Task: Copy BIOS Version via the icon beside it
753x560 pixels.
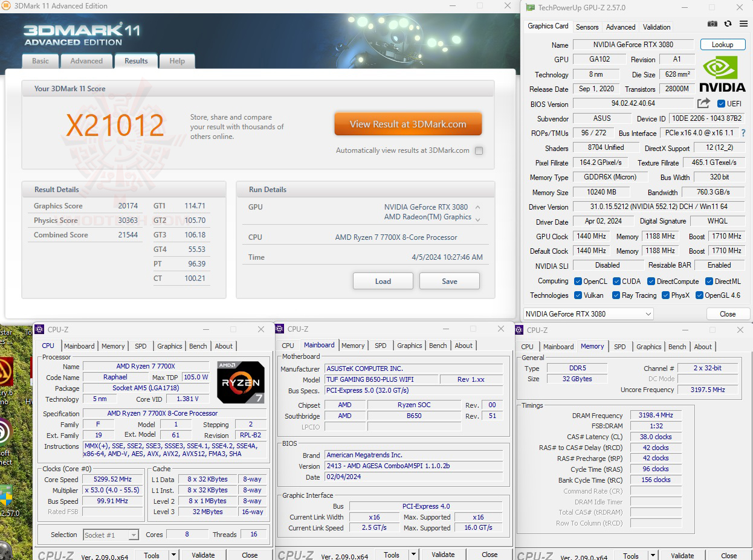Action: pos(702,103)
